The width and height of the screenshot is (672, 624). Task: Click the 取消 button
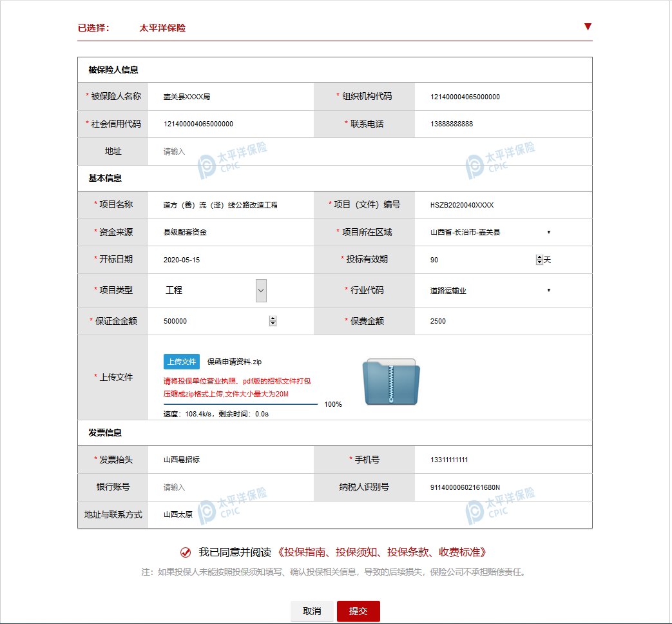click(312, 611)
